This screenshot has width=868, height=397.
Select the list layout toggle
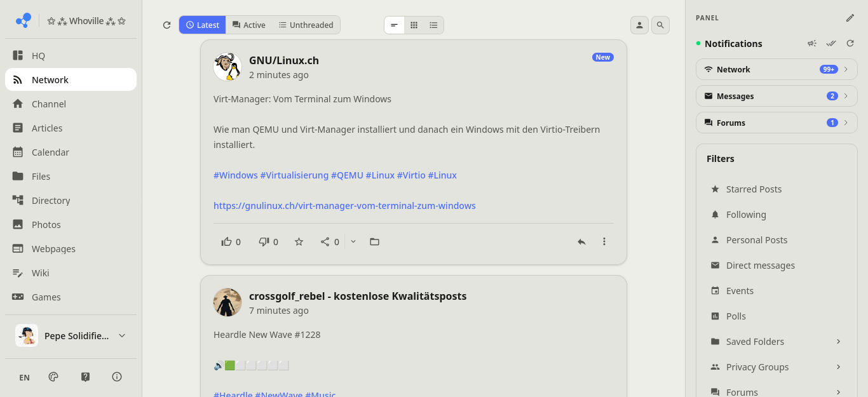point(433,25)
